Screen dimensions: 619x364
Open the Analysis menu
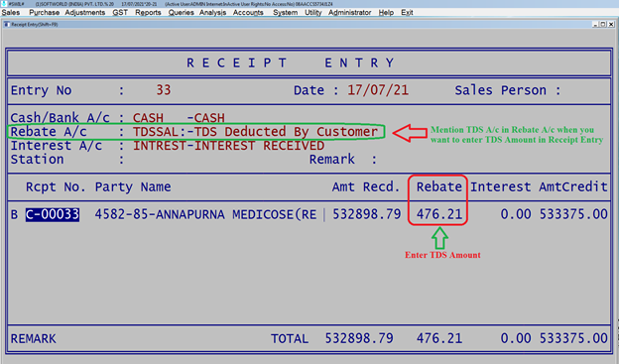212,12
